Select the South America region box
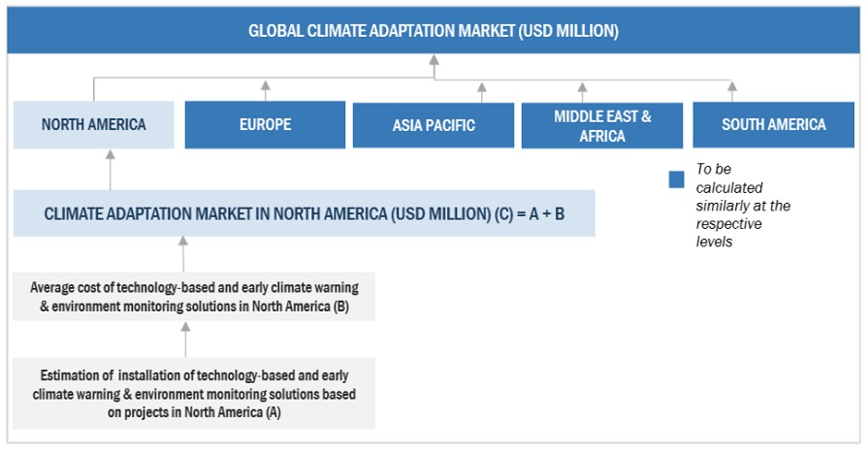Image resolution: width=868 pixels, height=455 pixels. [x=773, y=124]
